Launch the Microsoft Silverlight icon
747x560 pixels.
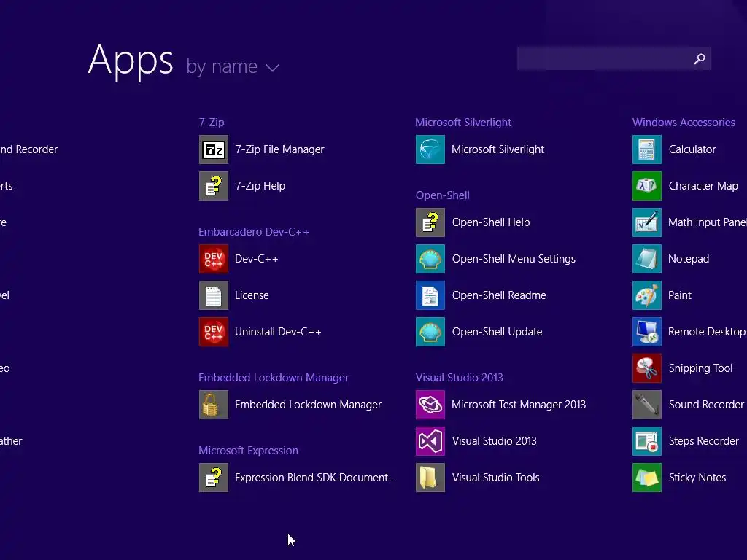click(430, 149)
